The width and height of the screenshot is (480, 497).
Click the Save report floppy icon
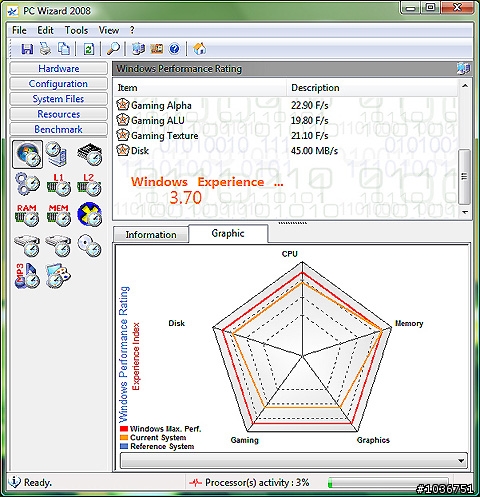27,49
